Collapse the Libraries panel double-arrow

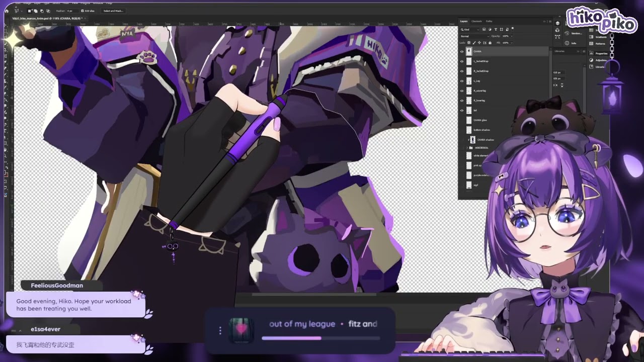578,51
